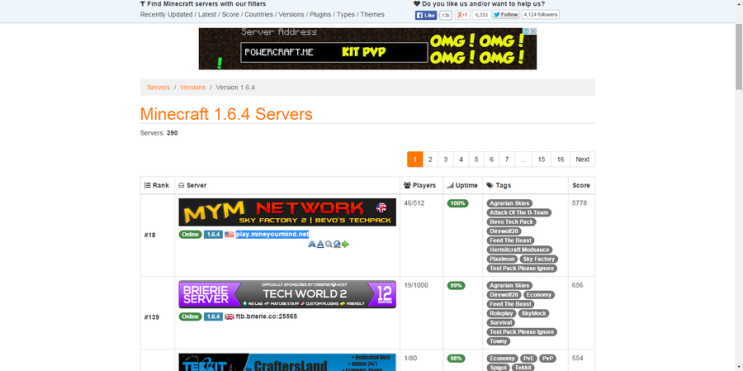The height and width of the screenshot is (371, 743).
Task: Select the Pixelmon tag
Action: (501, 259)
